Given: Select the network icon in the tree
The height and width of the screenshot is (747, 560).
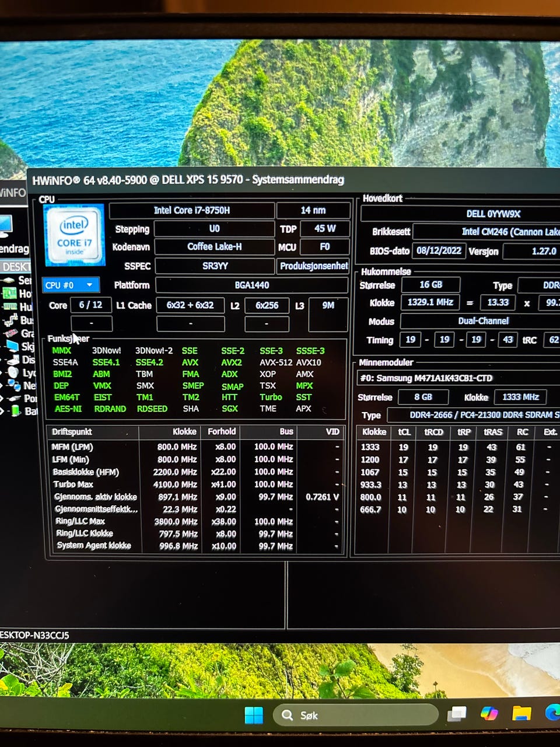Looking at the screenshot, I should pyautogui.click(x=14, y=385).
